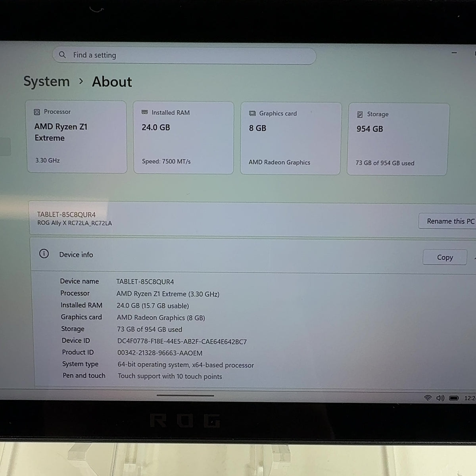
Task: Open the Installed RAM 24.0 GB card
Action: [x=184, y=138]
